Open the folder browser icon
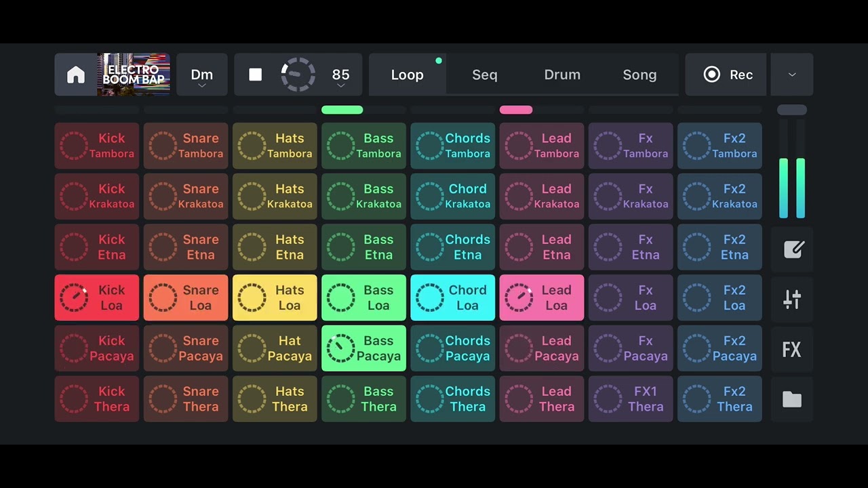Screen dimensions: 868x488 [x=792, y=400]
